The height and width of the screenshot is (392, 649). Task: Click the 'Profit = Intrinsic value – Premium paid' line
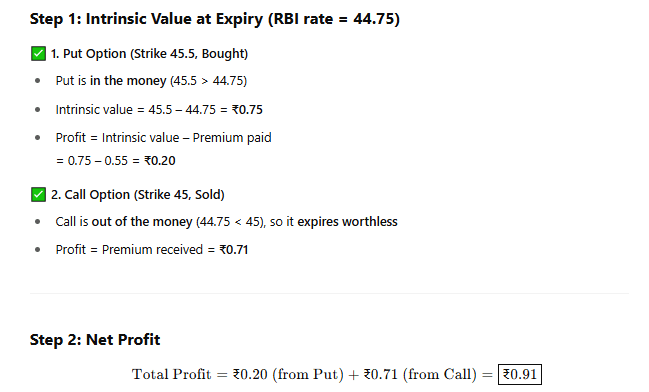(163, 137)
